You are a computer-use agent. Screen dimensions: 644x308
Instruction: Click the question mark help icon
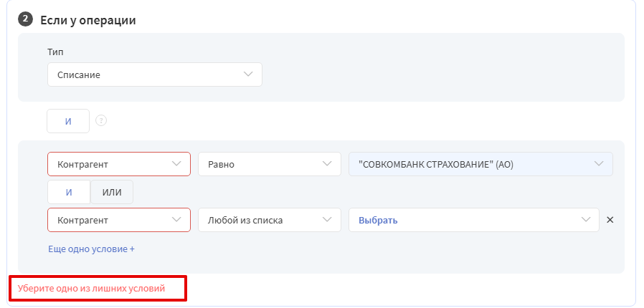pos(101,121)
